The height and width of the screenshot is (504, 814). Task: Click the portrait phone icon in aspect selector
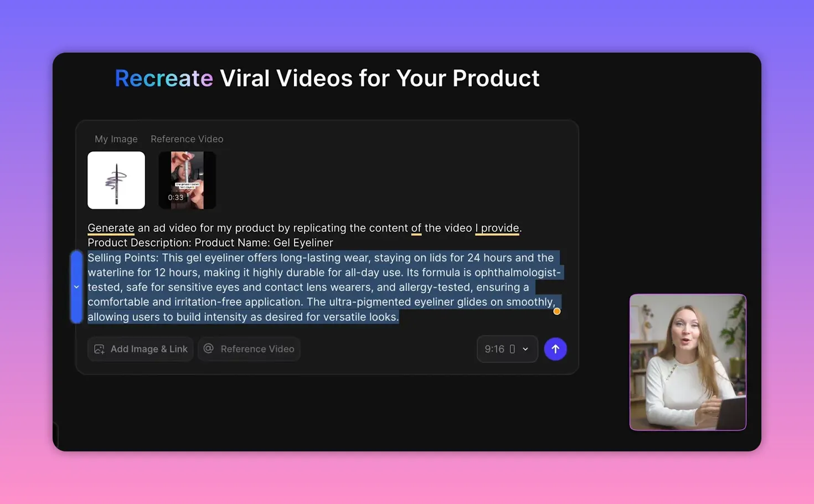(x=513, y=349)
